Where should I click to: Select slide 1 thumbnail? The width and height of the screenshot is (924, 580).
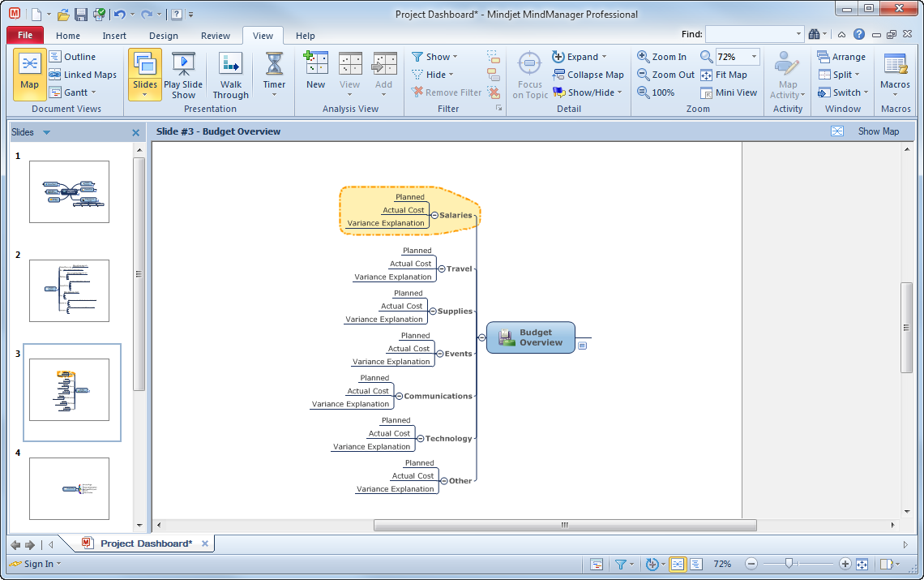(69, 191)
